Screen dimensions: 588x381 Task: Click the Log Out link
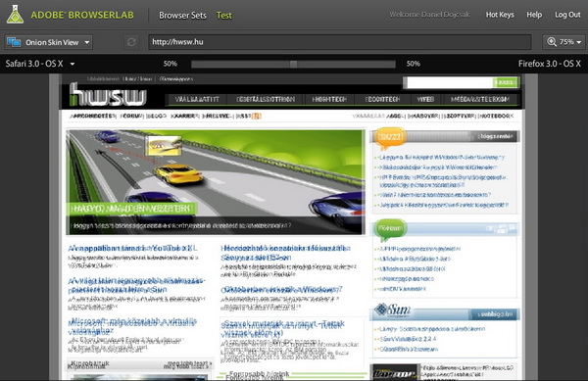567,15
